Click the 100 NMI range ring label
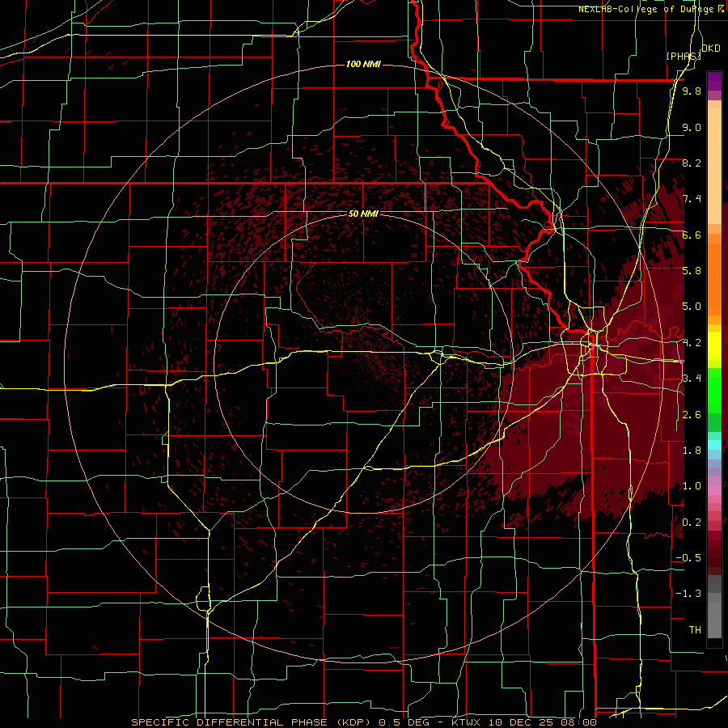The image size is (728, 728). [363, 64]
